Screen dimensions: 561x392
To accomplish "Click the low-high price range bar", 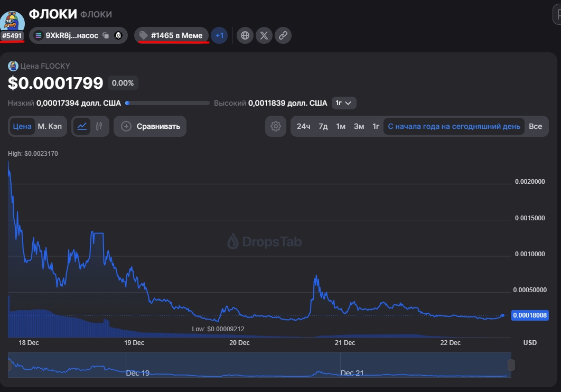I will [167, 103].
